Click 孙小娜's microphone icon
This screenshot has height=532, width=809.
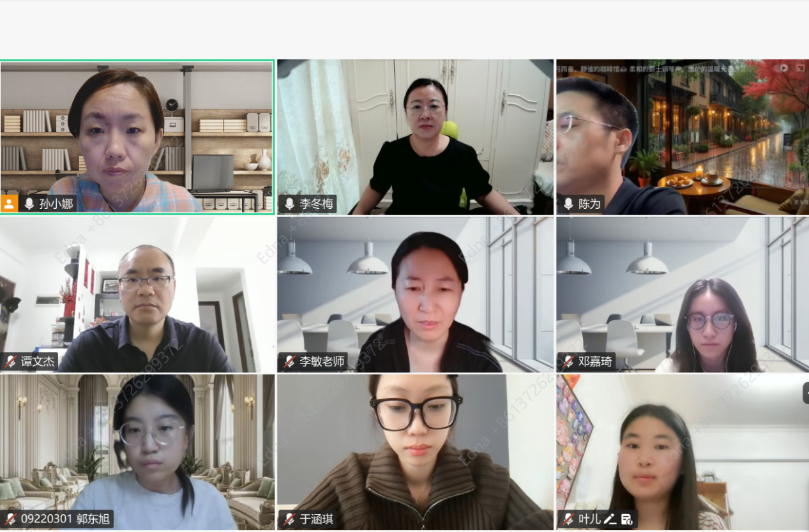pyautogui.click(x=29, y=204)
